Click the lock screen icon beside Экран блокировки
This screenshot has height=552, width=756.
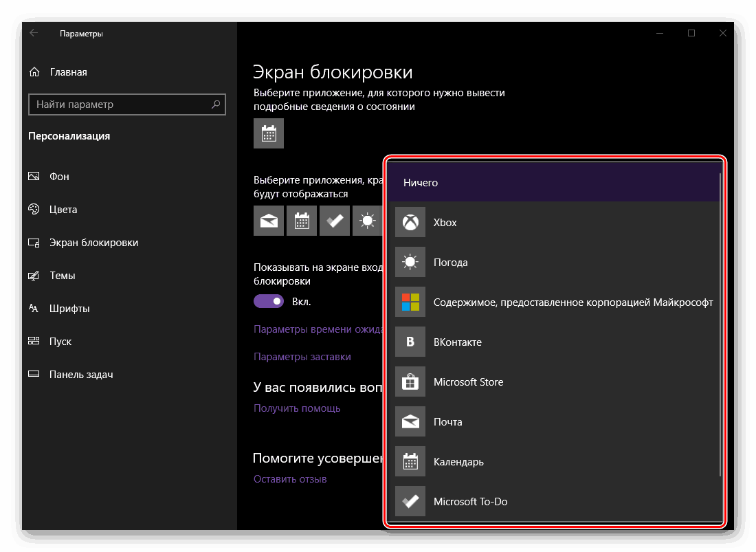[34, 243]
